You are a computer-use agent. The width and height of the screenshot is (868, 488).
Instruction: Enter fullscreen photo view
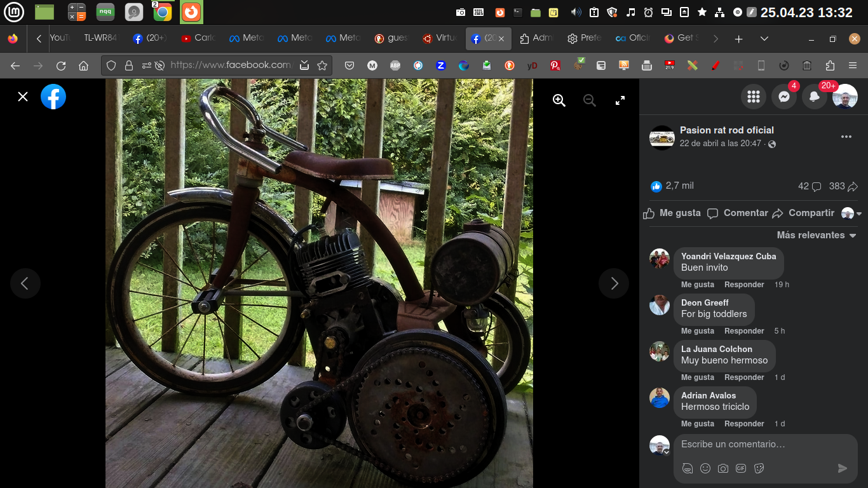pyautogui.click(x=620, y=100)
